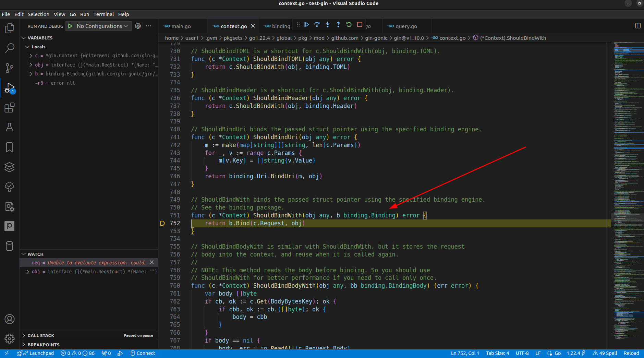Expand the c gin.Context variable
The height and width of the screenshot is (358, 644).
(31, 56)
